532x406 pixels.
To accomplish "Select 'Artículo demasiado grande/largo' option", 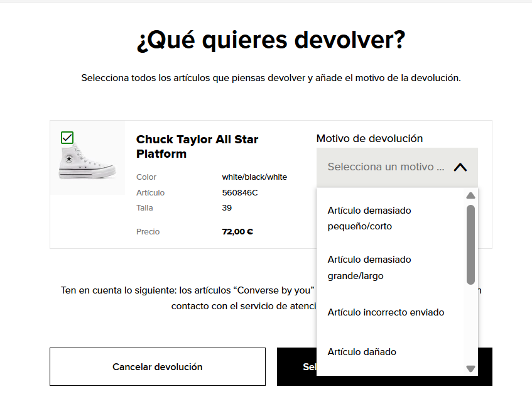I will (x=391, y=268).
